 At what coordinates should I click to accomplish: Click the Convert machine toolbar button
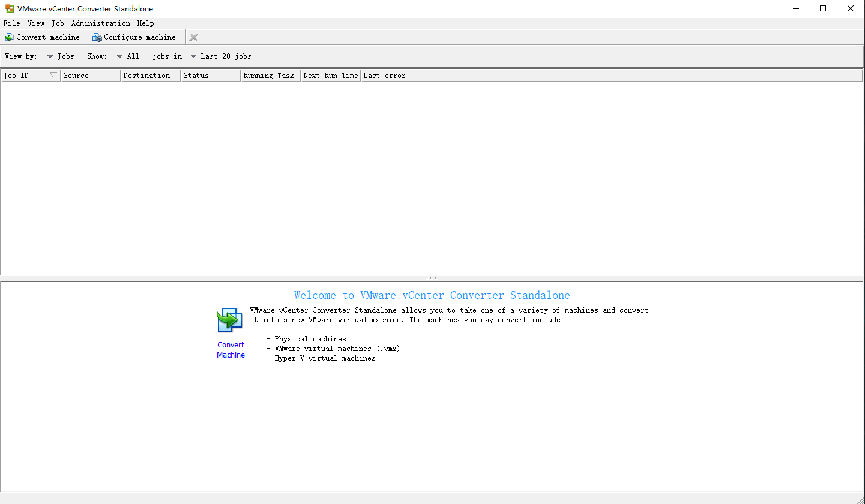coord(42,37)
